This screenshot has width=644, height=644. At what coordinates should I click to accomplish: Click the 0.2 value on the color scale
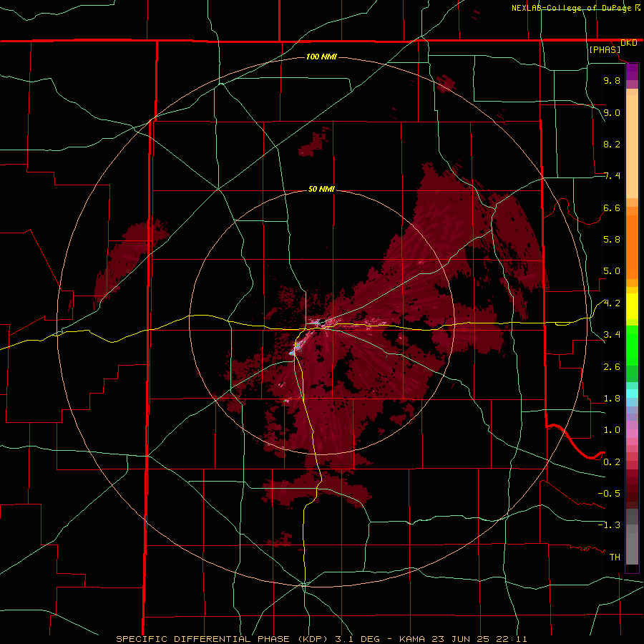click(612, 462)
